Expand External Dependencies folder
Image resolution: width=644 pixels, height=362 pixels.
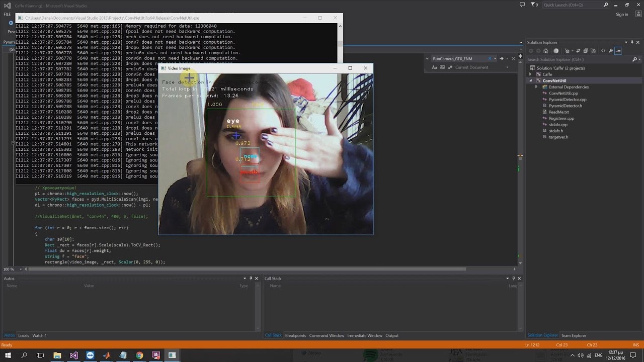(x=536, y=87)
